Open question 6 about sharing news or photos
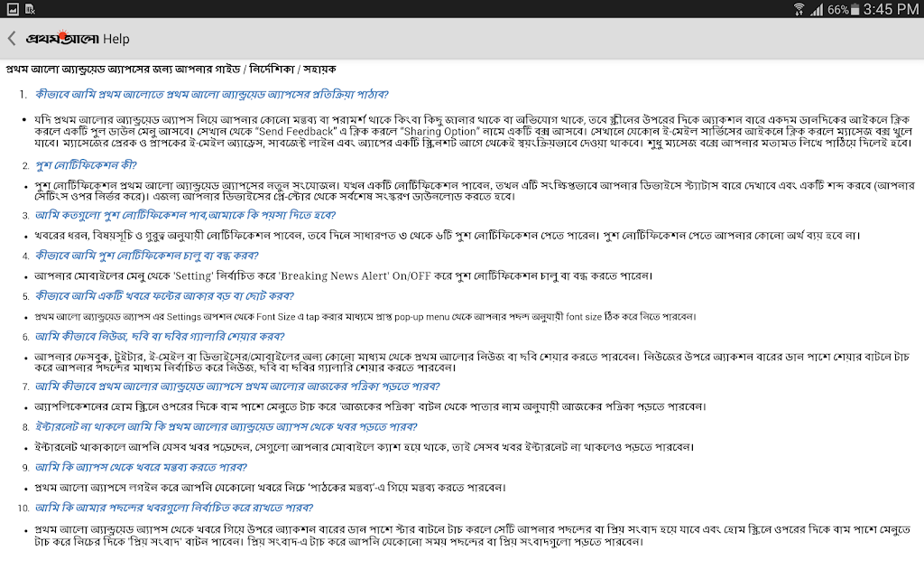This screenshot has width=924, height=578. coord(160,337)
